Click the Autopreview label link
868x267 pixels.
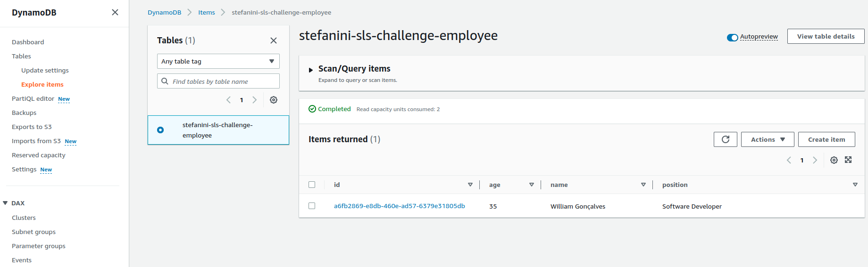tap(759, 37)
